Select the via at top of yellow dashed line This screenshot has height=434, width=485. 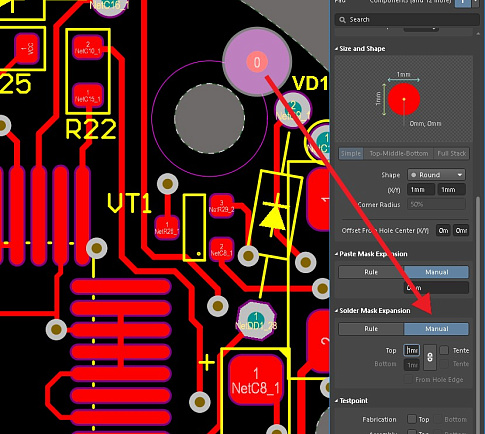point(97,248)
